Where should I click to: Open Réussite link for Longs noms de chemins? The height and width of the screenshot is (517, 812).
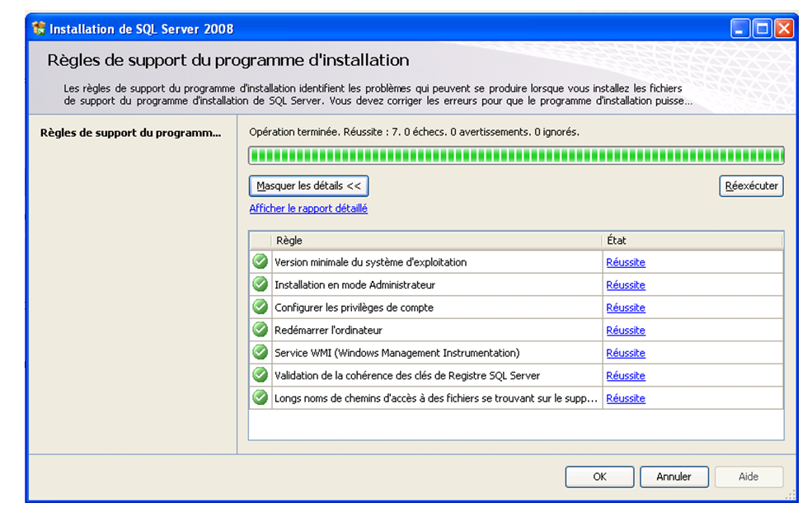tap(626, 399)
